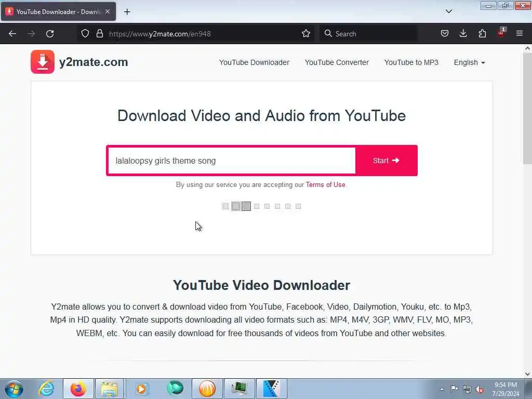
Task: Click the y2mate.com site title
Action: pyautogui.click(x=94, y=62)
